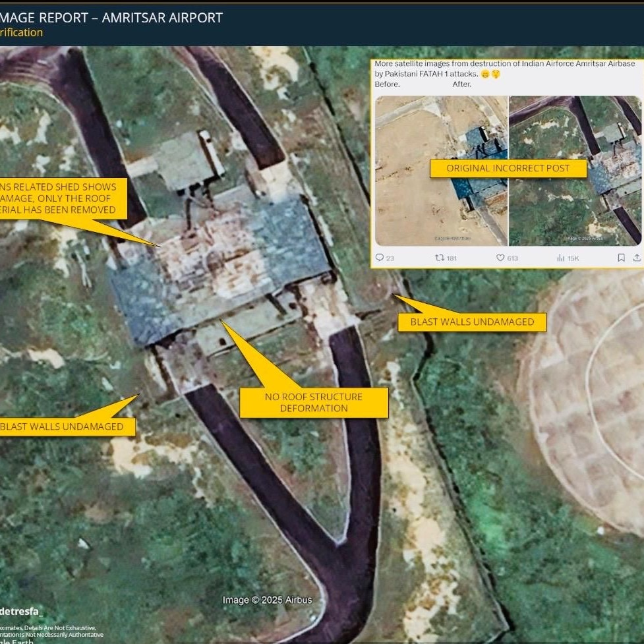Image resolution: width=644 pixels, height=644 pixels.
Task: Click the fine-print disclaimer text
Action: click(x=51, y=631)
